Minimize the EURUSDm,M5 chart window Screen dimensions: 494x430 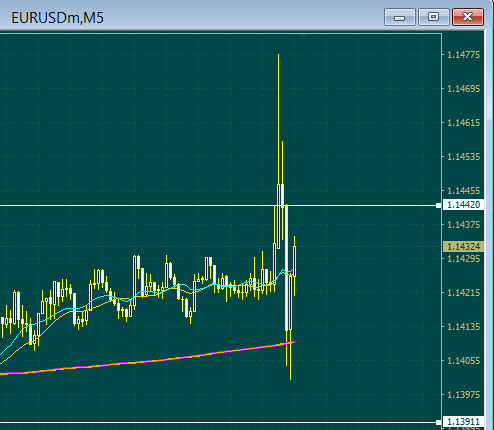click(x=400, y=17)
